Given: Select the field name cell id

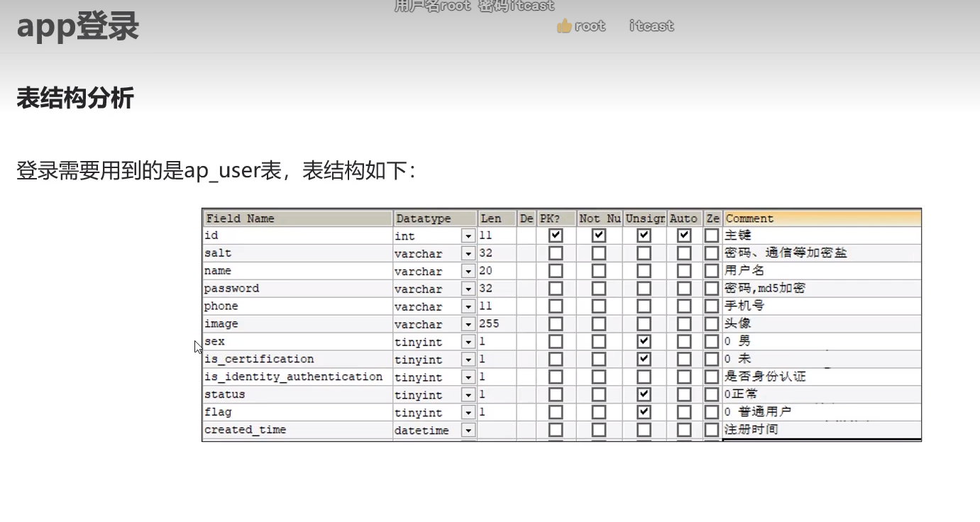Looking at the screenshot, I should 297,235.
